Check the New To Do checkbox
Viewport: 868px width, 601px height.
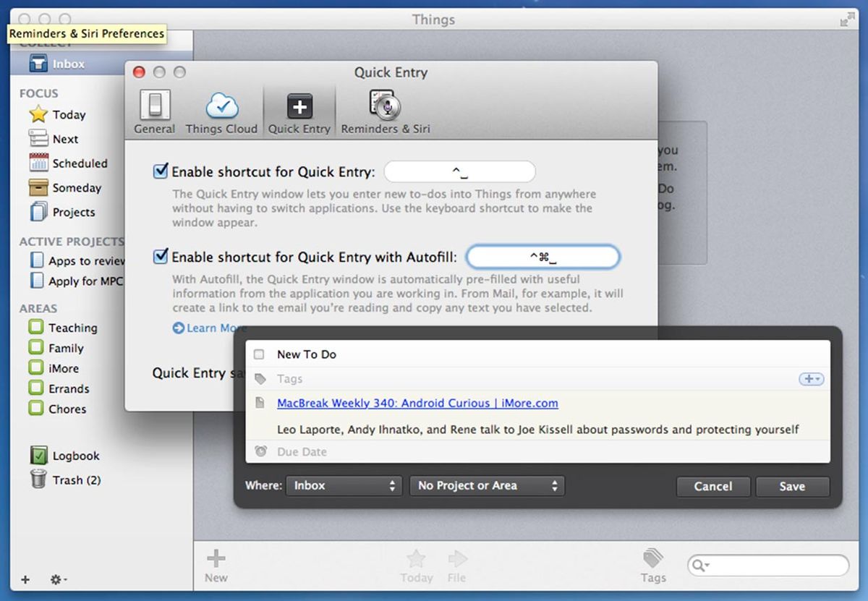click(x=259, y=354)
